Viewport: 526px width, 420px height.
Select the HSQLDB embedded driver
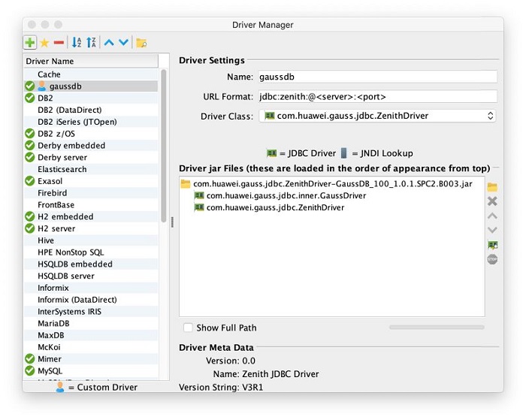pyautogui.click(x=91, y=264)
